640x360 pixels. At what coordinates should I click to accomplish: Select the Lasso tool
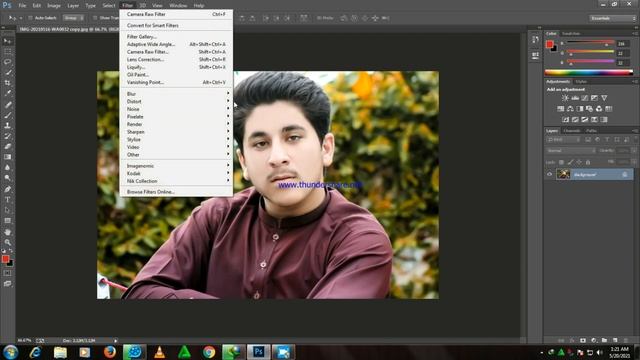7,62
